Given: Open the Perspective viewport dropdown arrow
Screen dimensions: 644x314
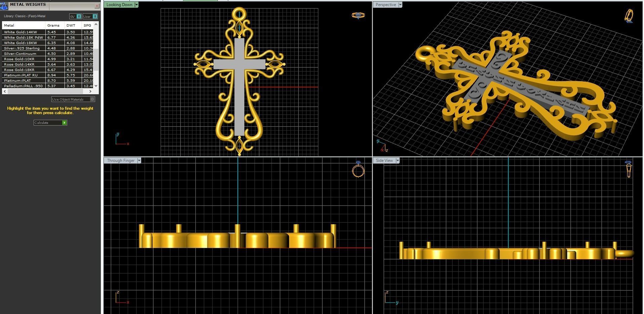Looking at the screenshot, I should click(400, 5).
